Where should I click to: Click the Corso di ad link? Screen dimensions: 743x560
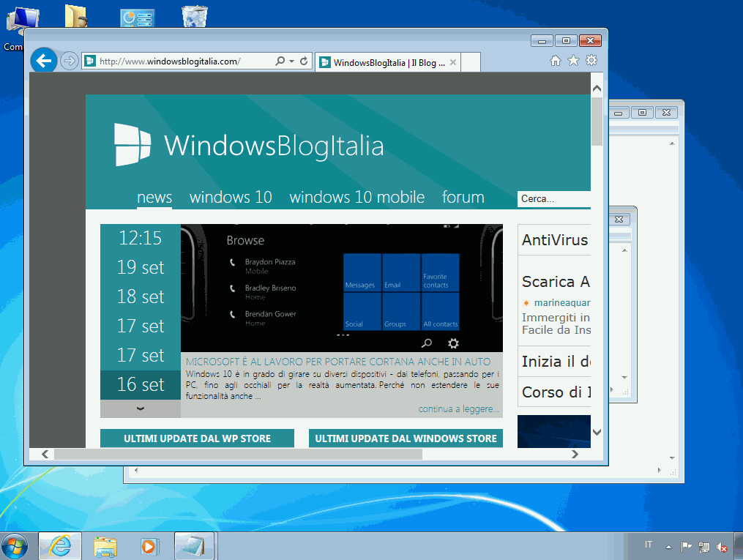pyautogui.click(x=556, y=392)
